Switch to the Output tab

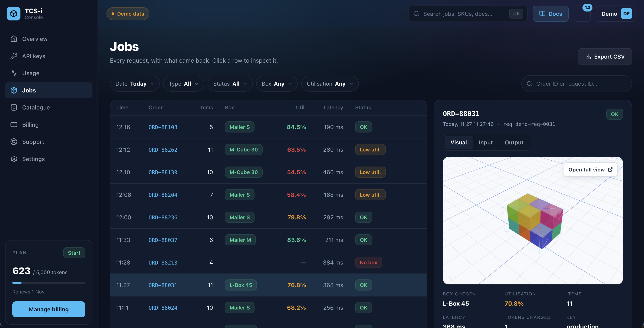[514, 142]
